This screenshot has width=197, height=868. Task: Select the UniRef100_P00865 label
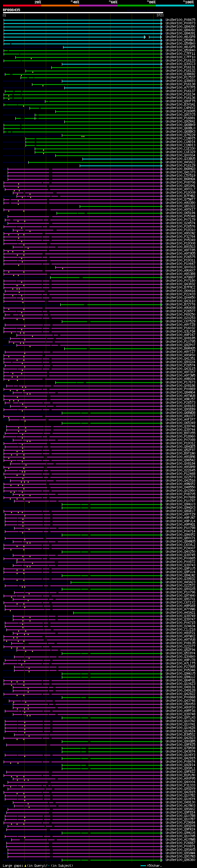[x=180, y=558]
